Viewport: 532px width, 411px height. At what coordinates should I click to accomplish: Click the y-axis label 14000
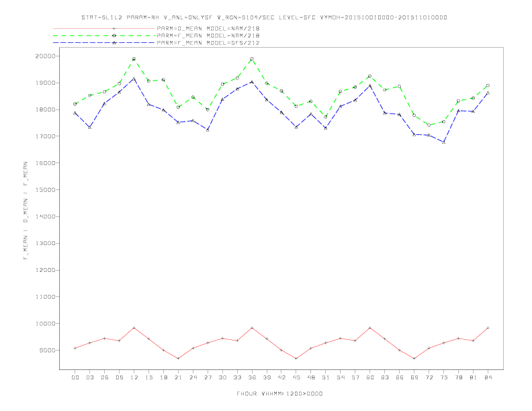pos(46,216)
